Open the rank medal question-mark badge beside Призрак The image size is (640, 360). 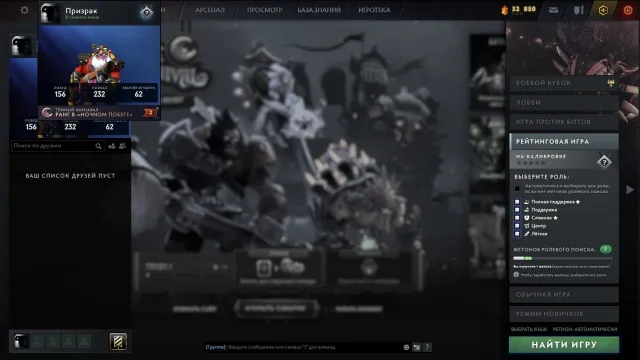click(146, 13)
